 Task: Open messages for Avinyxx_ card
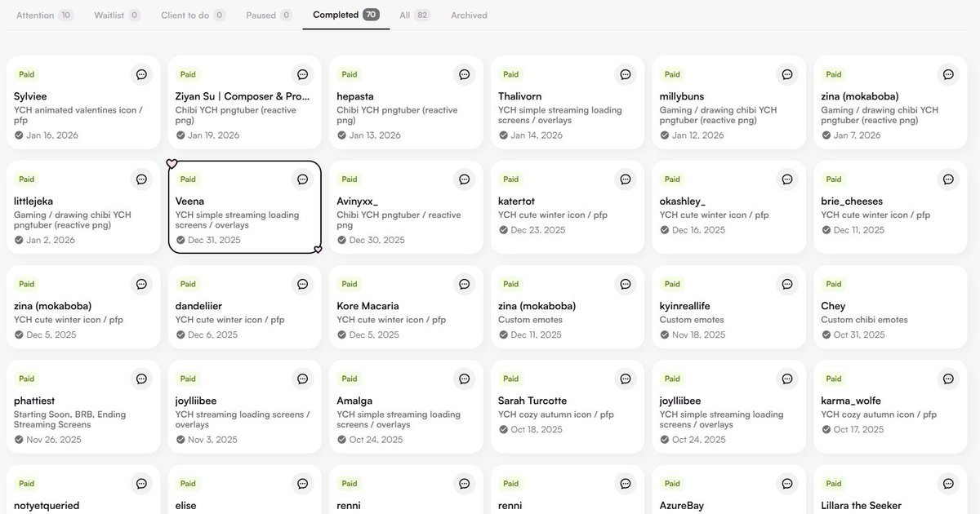(x=464, y=179)
